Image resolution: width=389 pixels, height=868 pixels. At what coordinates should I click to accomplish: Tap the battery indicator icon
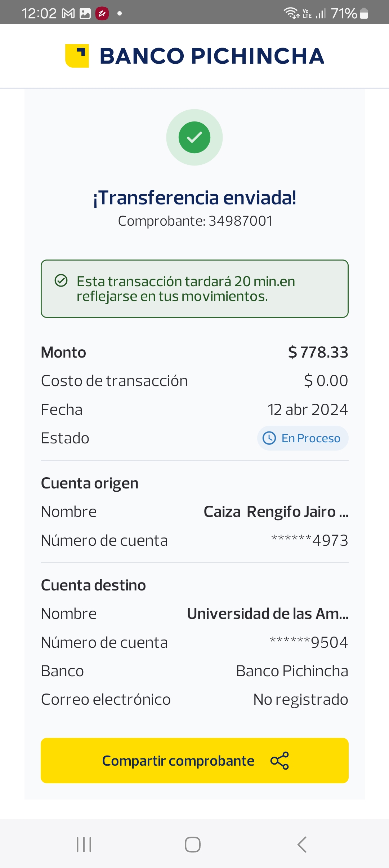pyautogui.click(x=364, y=14)
